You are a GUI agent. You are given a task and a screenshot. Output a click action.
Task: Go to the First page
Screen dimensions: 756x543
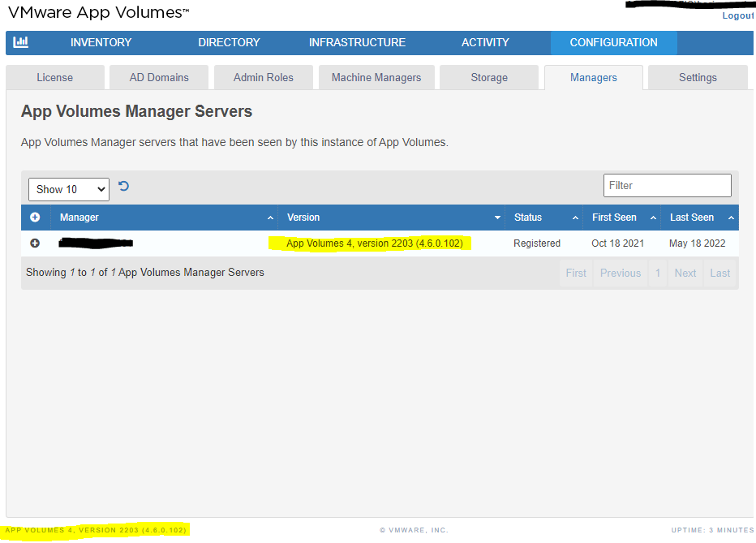click(576, 273)
